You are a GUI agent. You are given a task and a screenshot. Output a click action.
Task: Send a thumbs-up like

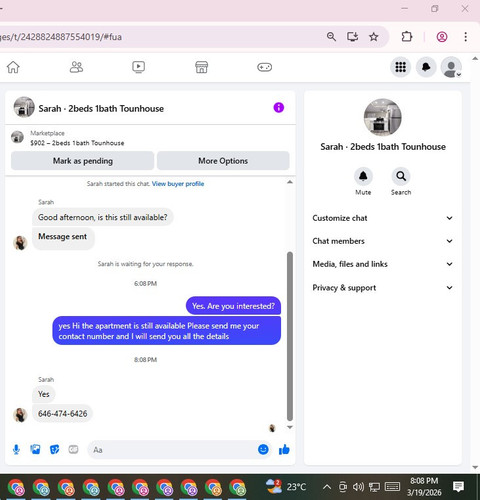[284, 450]
